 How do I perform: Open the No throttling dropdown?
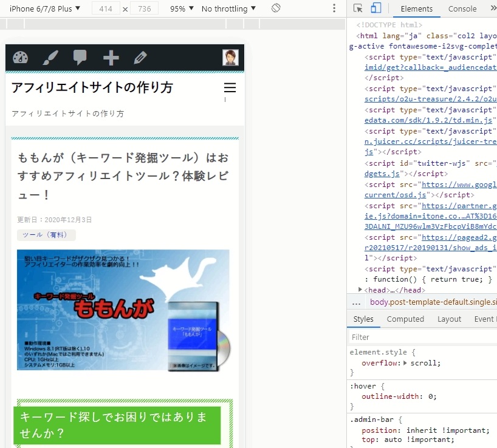(x=228, y=8)
